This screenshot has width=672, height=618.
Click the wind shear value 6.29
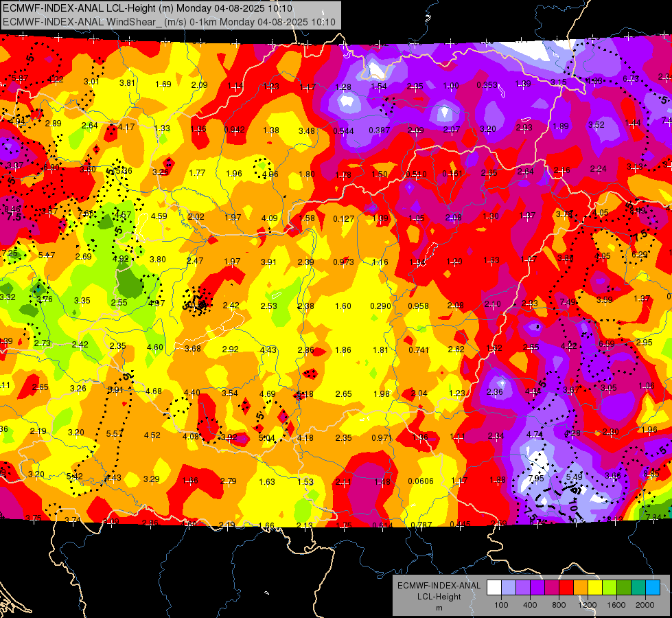click(x=640, y=254)
